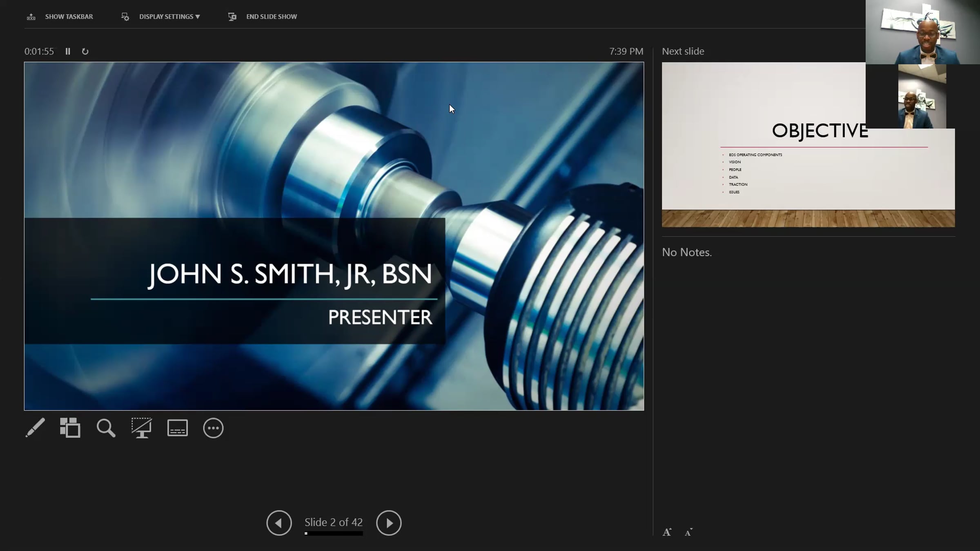Advance to the next slide arrow
Viewport: 980px width, 551px height.
[388, 523]
